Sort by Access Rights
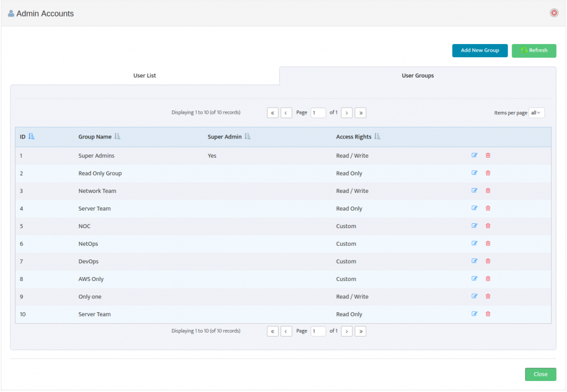Image resolution: width=567 pixels, height=392 pixels. pos(377,136)
